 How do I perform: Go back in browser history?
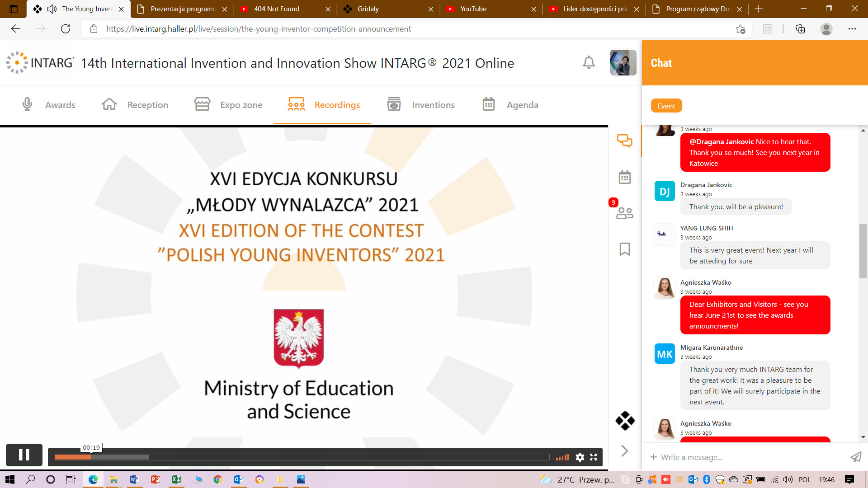pyautogui.click(x=16, y=29)
